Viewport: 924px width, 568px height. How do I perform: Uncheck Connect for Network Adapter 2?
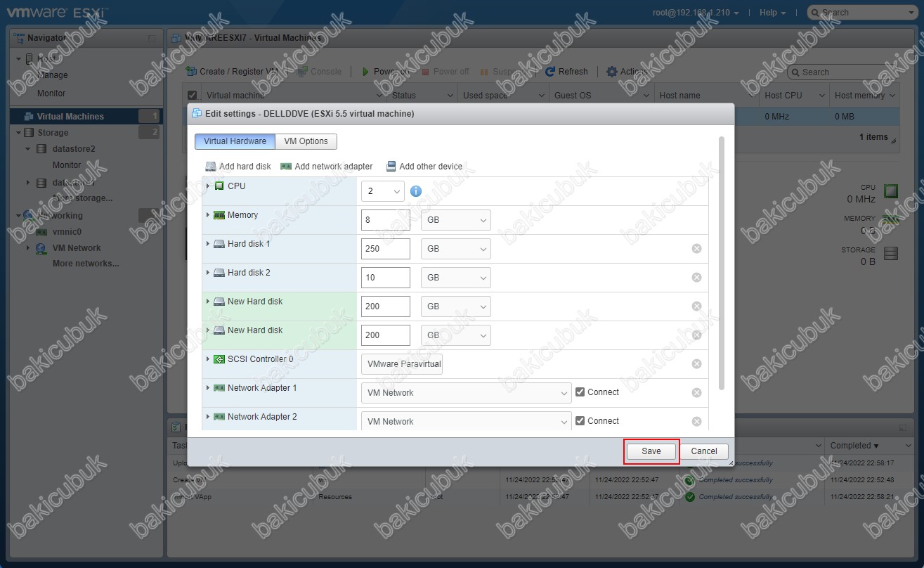coord(580,421)
